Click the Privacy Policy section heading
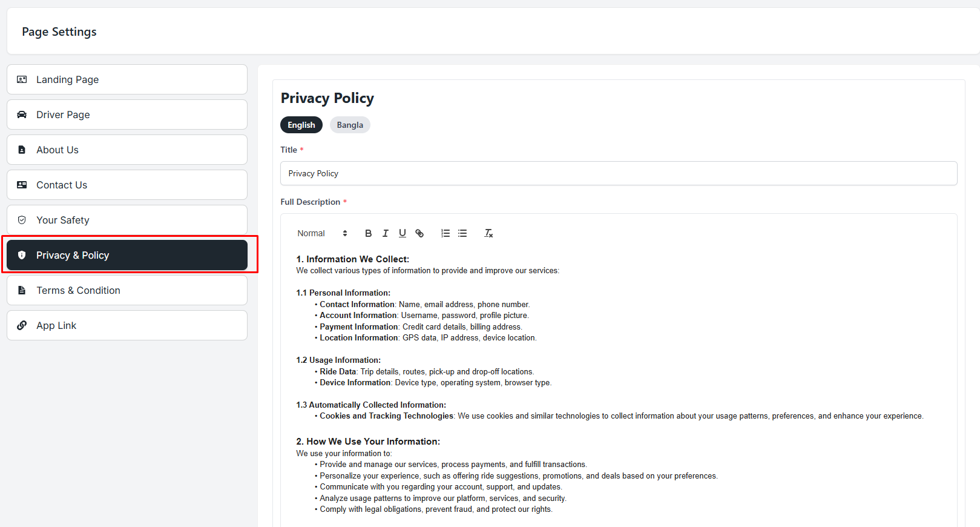 [327, 98]
